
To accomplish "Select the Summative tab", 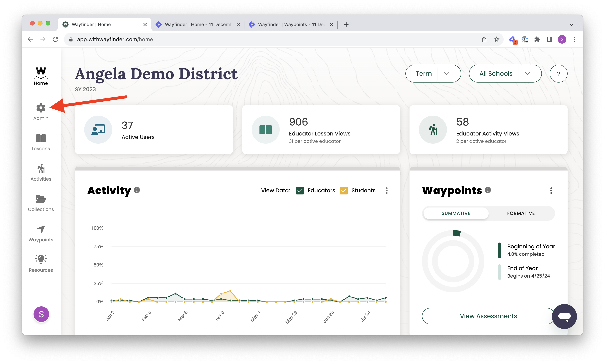I will [456, 213].
